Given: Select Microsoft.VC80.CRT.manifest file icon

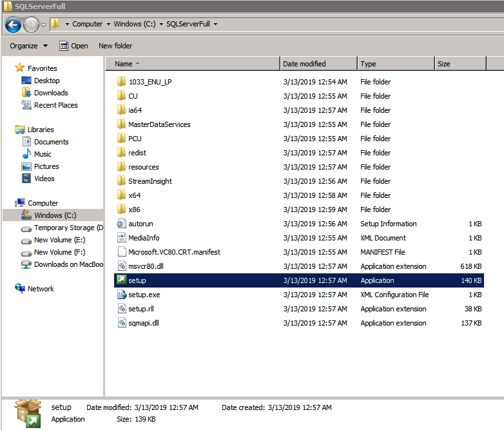Looking at the screenshot, I should [x=121, y=252].
